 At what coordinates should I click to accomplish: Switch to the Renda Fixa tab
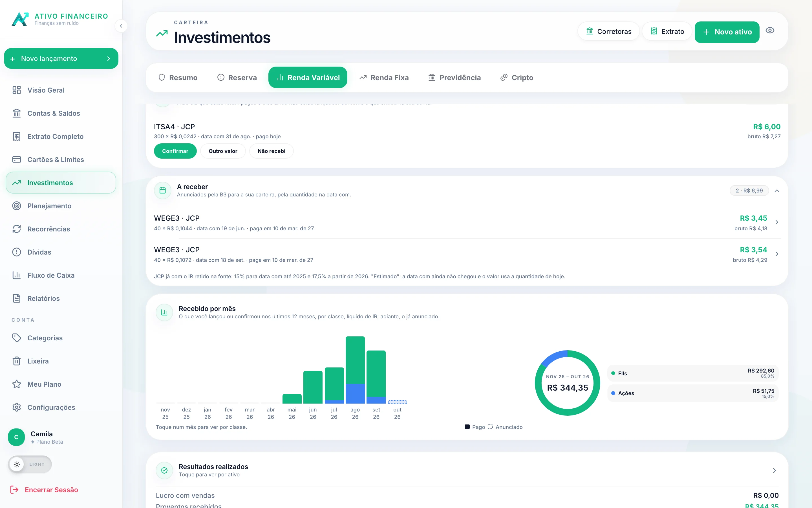tap(384, 78)
